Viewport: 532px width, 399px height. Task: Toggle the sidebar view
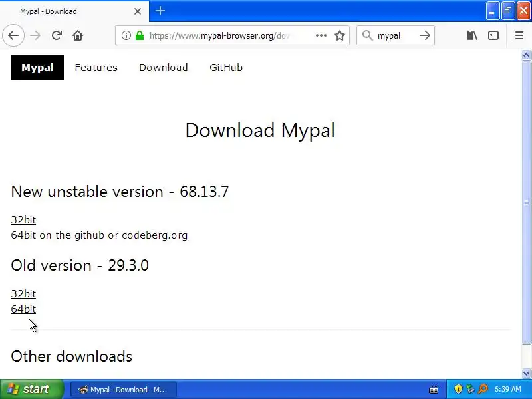[x=493, y=35]
